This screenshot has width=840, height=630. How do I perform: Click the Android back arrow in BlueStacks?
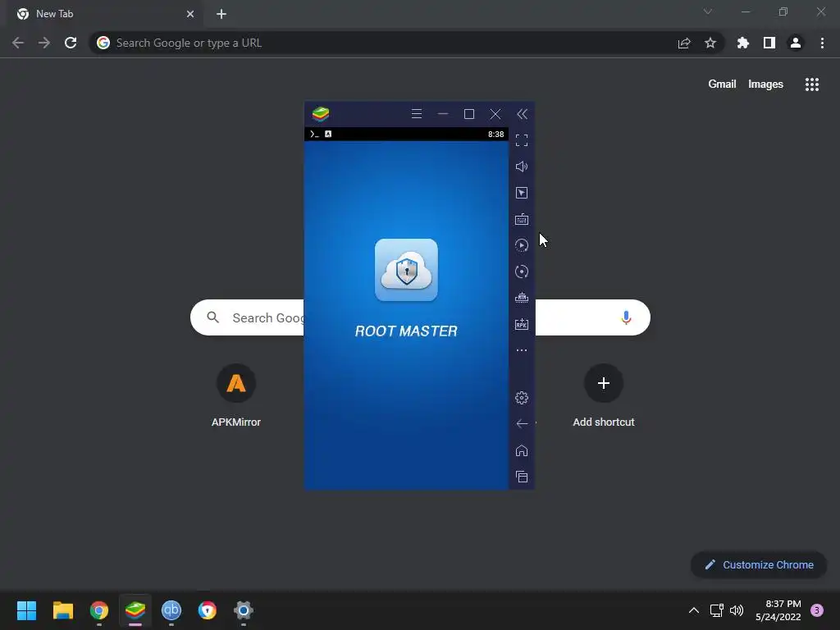pos(521,424)
